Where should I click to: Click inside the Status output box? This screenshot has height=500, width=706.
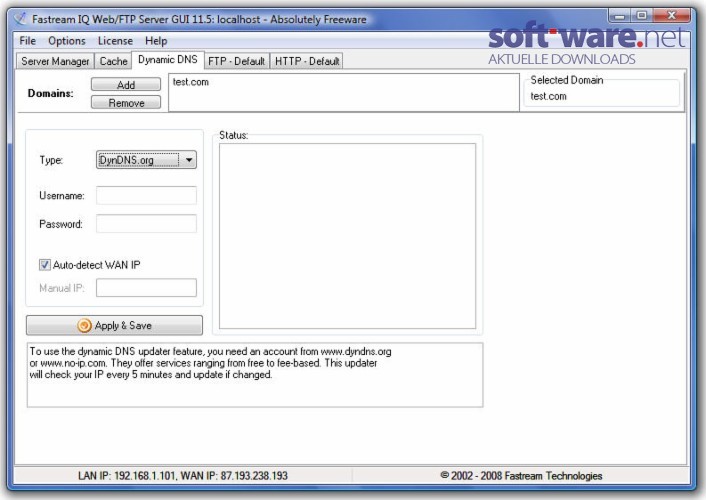347,236
